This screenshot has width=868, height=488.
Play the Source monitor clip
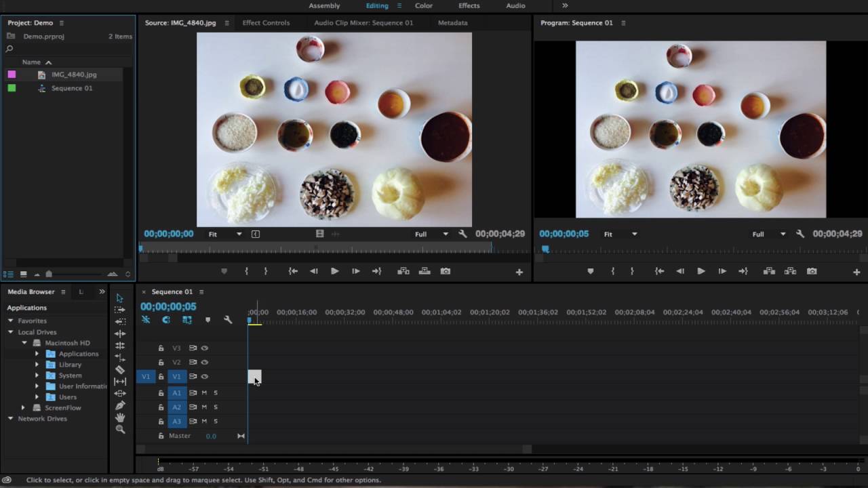pos(335,271)
